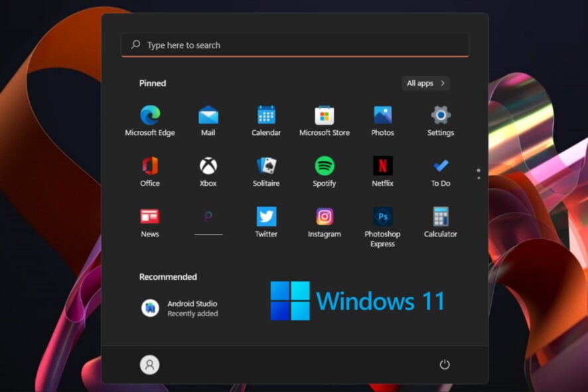Screen dimensions: 588x392
Task: Expand the All apps list
Action: tap(425, 83)
